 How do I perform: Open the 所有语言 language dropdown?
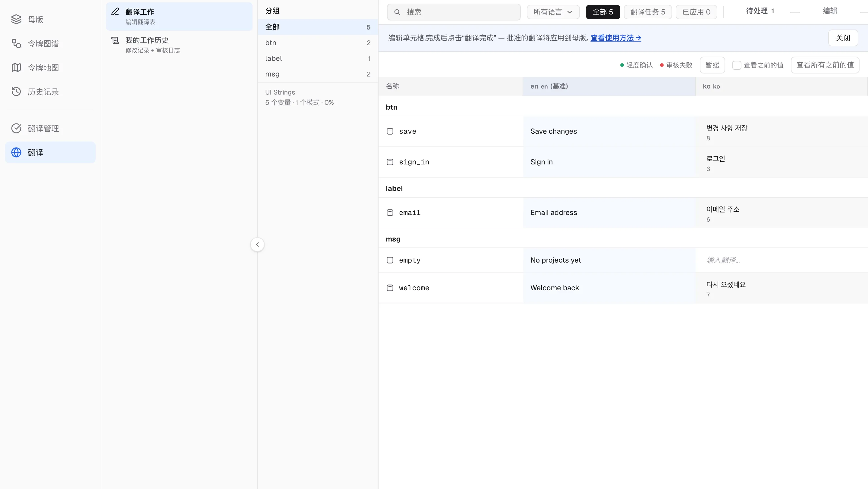[x=553, y=12]
